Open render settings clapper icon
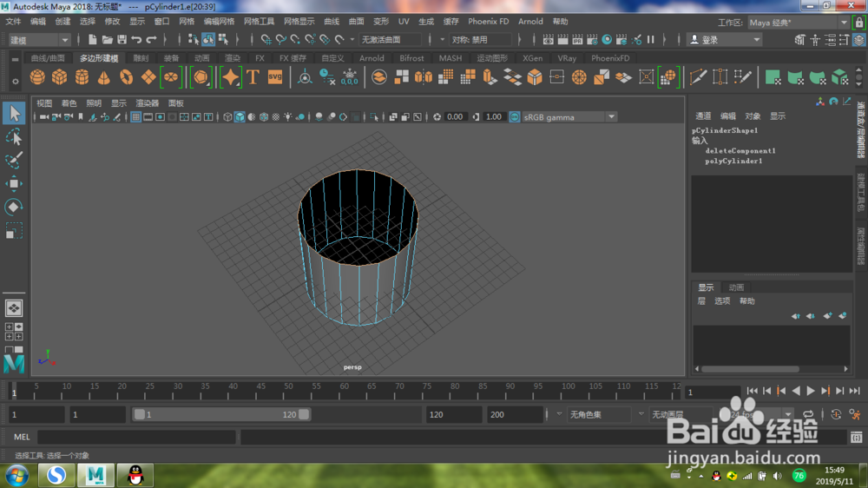This screenshot has width=868, height=488. click(592, 39)
